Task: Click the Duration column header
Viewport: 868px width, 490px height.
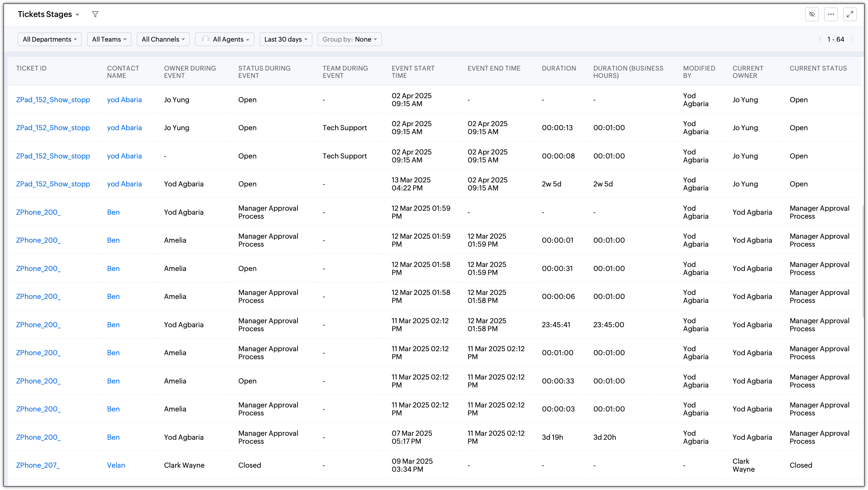Action: point(559,68)
